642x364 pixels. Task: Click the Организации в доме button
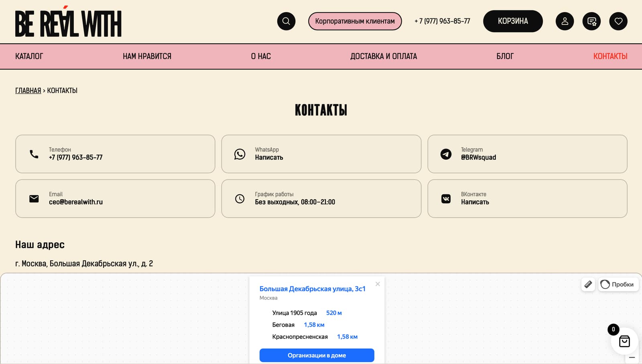[x=317, y=355]
